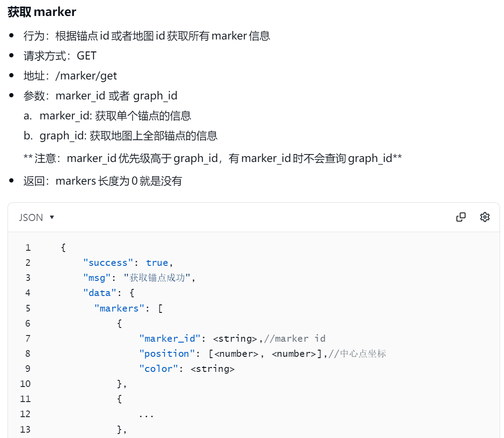
Task: Click list item a. marker_id description
Action: (107, 116)
